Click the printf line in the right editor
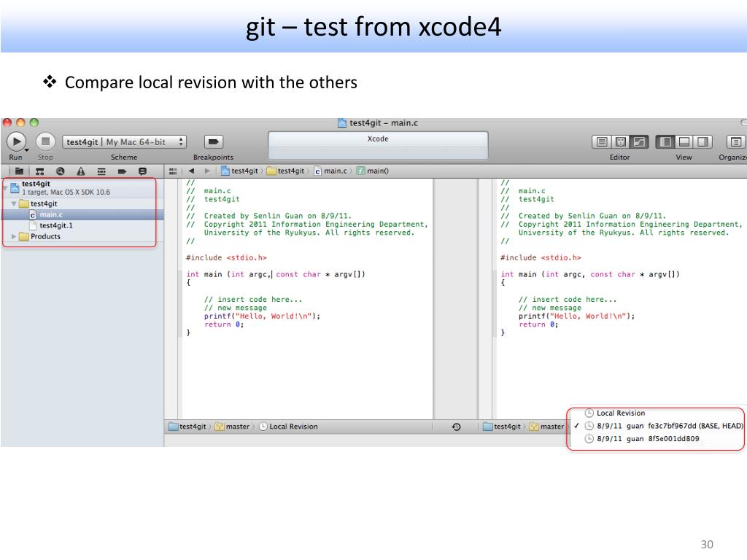The image size is (747, 560). (576, 316)
